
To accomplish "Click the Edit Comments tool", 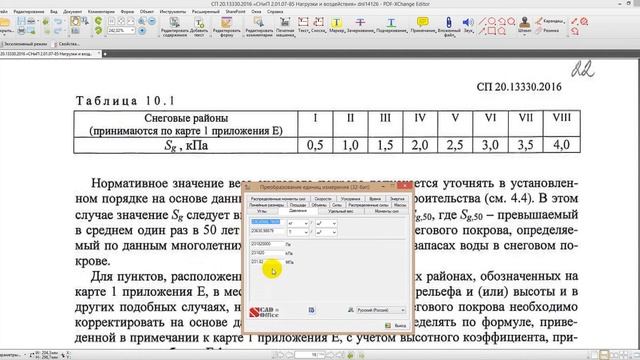I will click(259, 26).
